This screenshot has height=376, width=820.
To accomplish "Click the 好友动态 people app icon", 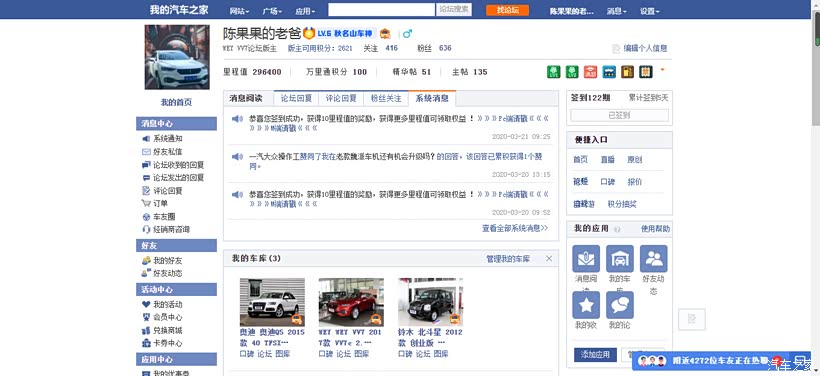I will point(654,259).
